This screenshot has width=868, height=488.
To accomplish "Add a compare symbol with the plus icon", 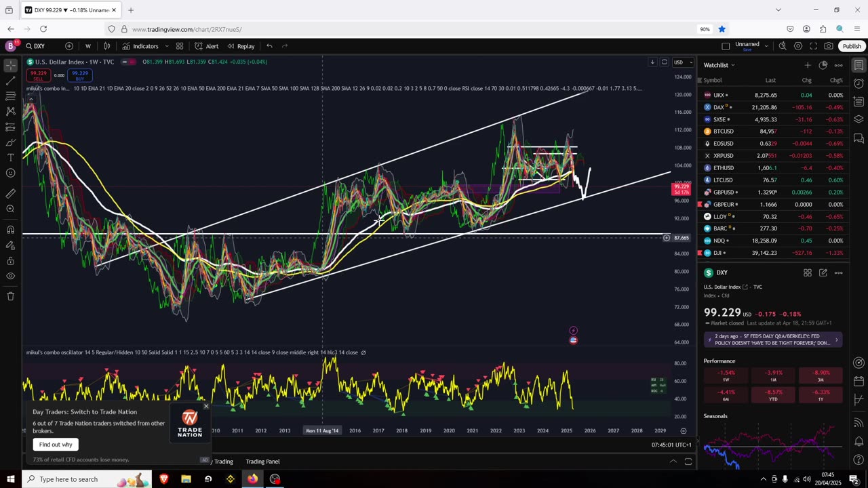I will [69, 46].
